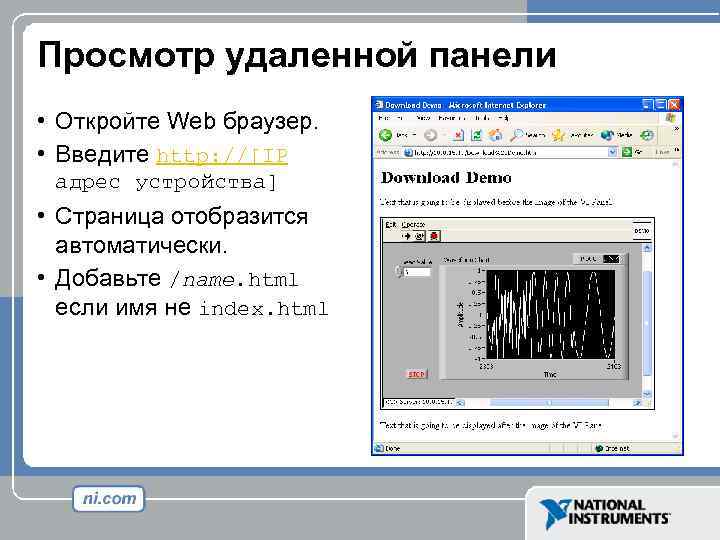The image size is (720, 540).
Task: Click the red STOP button on the panel
Action: pyautogui.click(x=416, y=374)
